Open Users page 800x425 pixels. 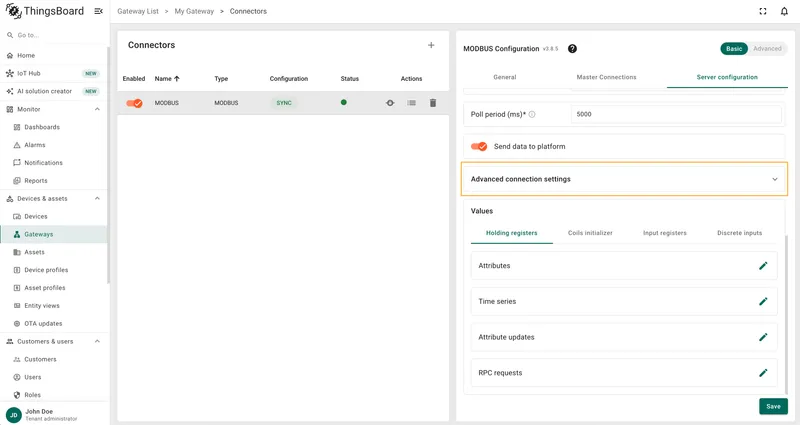coord(54,377)
